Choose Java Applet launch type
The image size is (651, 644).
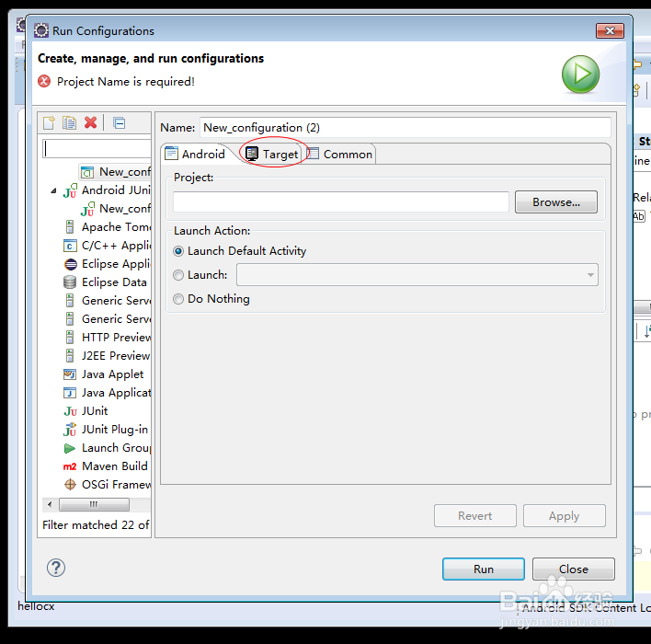103,374
